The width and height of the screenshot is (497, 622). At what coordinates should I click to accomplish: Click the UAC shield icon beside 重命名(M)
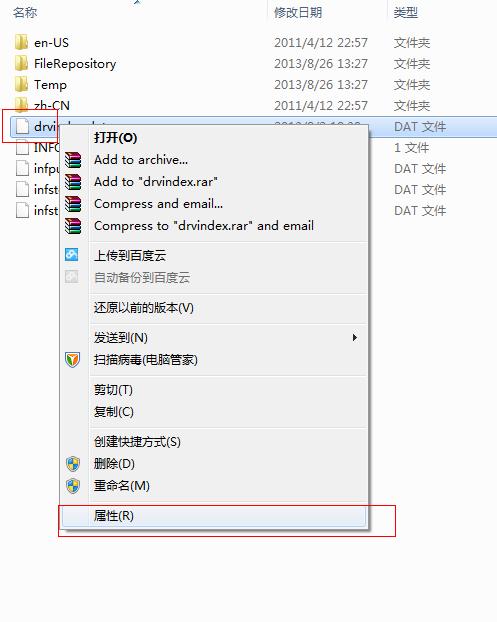point(73,486)
